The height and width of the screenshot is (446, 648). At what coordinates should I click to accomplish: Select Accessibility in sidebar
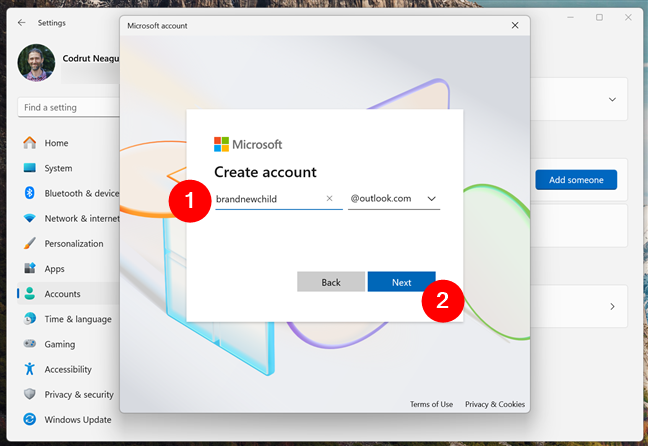[x=68, y=369]
